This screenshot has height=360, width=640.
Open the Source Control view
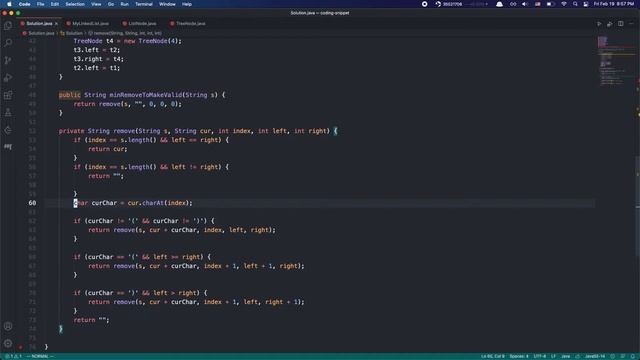[x=8, y=60]
